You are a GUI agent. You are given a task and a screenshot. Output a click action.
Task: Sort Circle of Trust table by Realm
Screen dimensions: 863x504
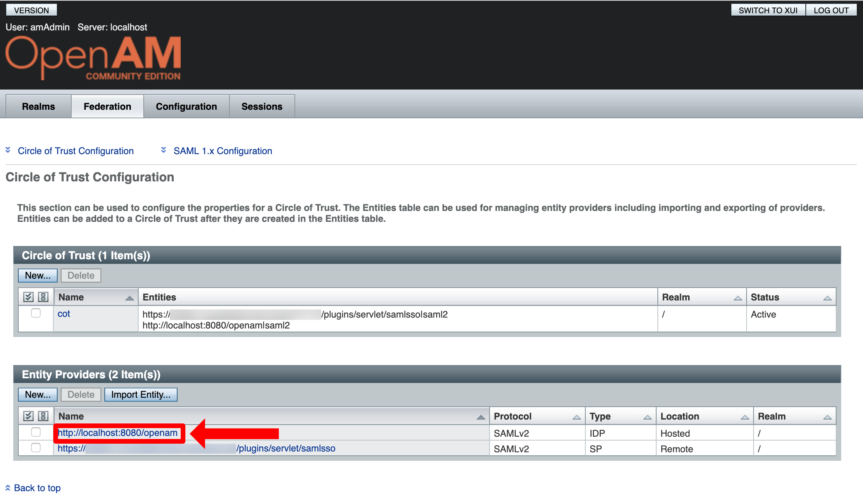point(738,298)
